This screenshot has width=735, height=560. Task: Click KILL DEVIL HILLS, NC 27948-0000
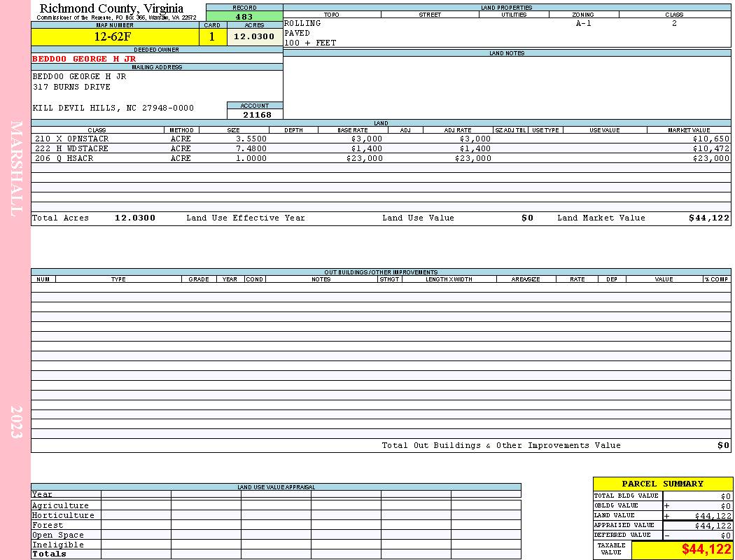click(x=113, y=108)
